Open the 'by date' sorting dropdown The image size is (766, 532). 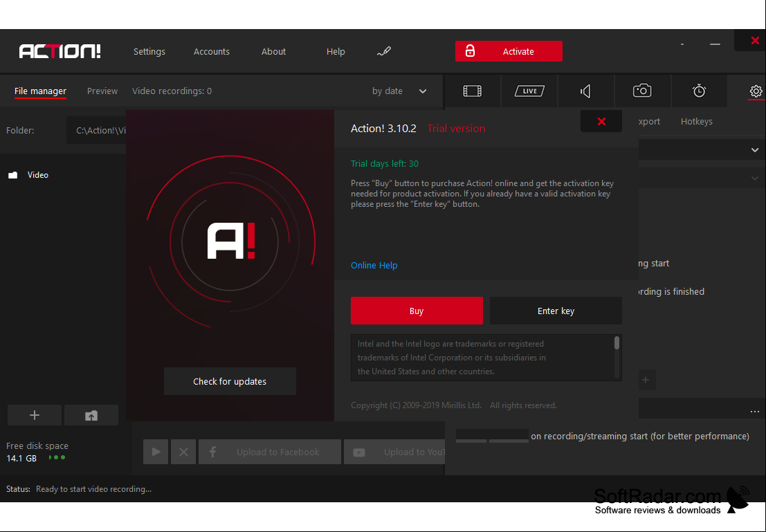399,91
